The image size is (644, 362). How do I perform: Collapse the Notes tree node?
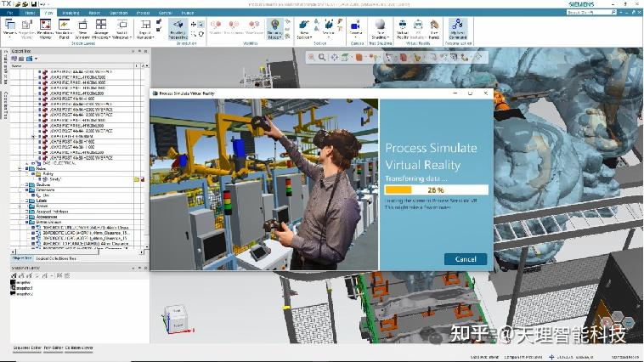tap(20, 168)
